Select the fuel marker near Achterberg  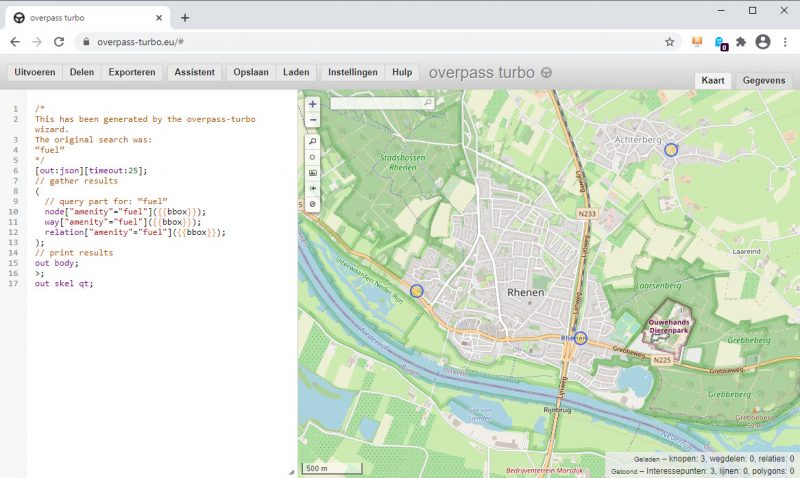pyautogui.click(x=671, y=150)
